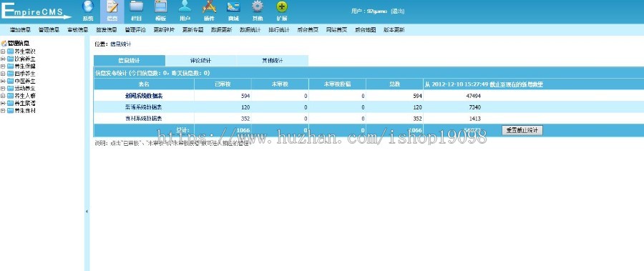Expand the 养生保健 tree node

pyautogui.click(x=3, y=66)
